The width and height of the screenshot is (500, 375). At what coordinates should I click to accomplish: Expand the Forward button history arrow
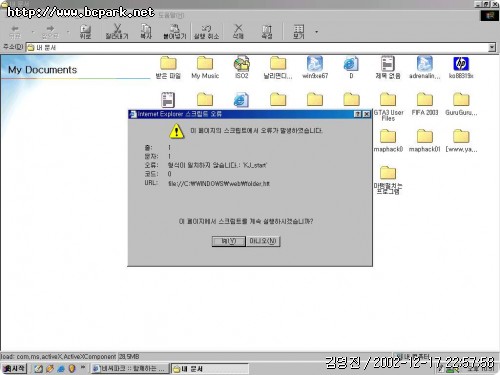(x=68, y=32)
